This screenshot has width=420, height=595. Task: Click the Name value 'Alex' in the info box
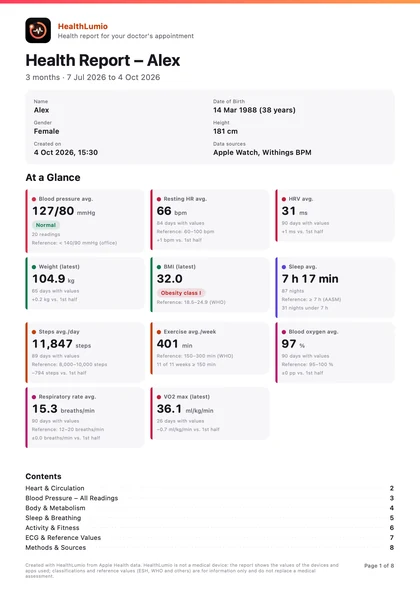click(x=41, y=110)
